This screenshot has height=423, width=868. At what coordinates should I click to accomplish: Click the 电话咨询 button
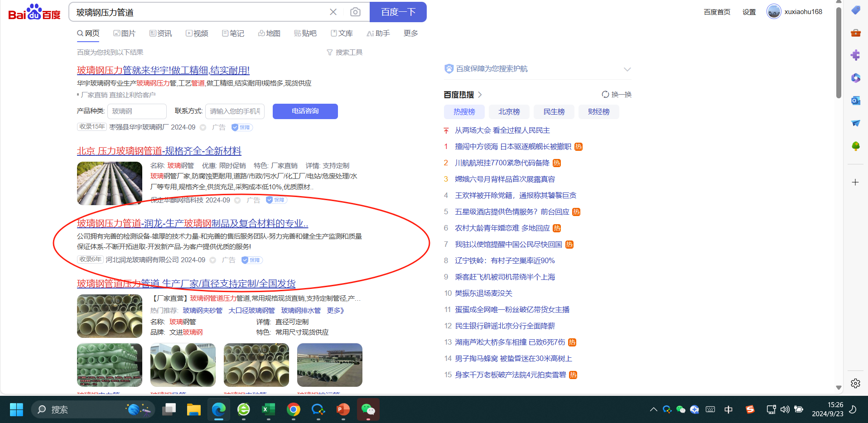(305, 111)
